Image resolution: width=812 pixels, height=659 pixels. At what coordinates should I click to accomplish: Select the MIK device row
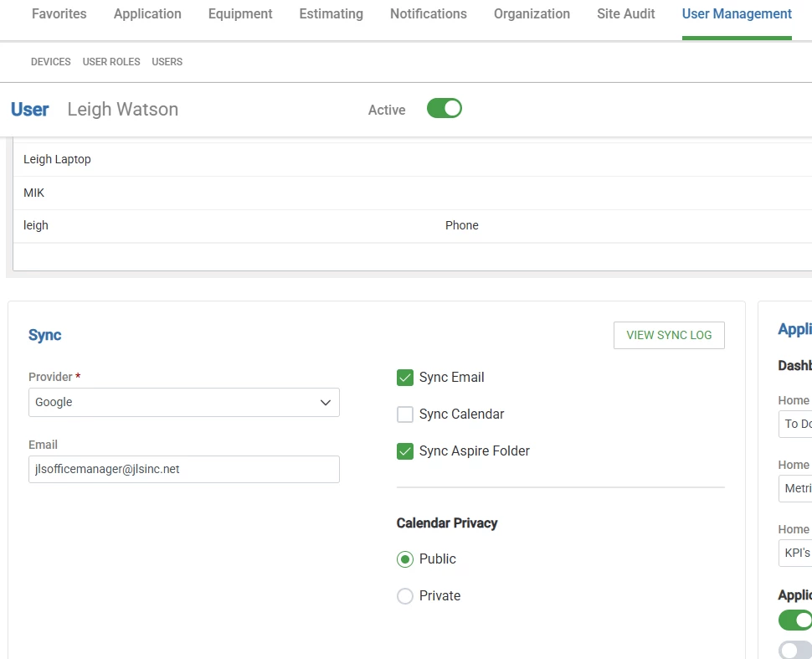pyautogui.click(x=412, y=193)
